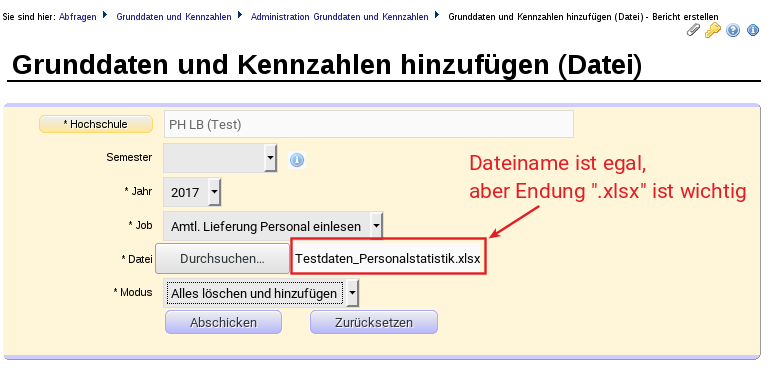Show Semester info icon tooltip

pyautogui.click(x=297, y=160)
